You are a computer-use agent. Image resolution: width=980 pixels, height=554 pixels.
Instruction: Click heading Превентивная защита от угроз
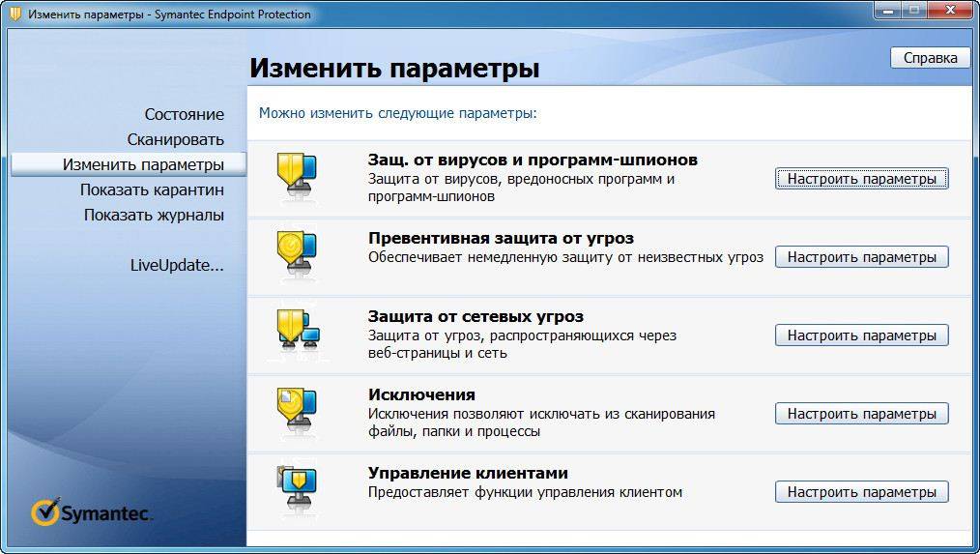501,238
